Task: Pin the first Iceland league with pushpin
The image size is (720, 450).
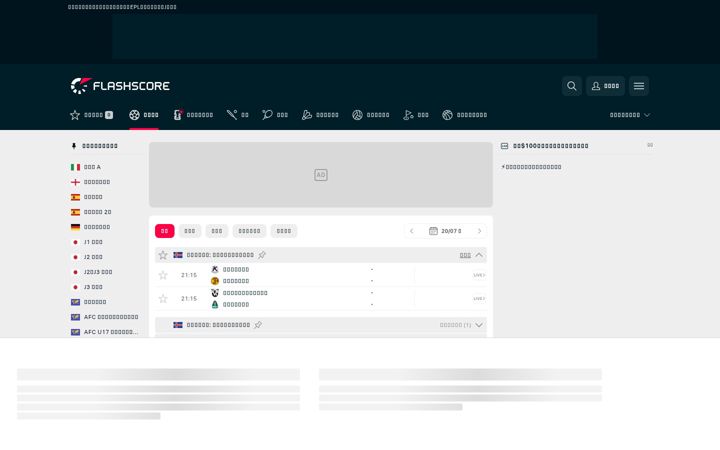Action: click(262, 255)
